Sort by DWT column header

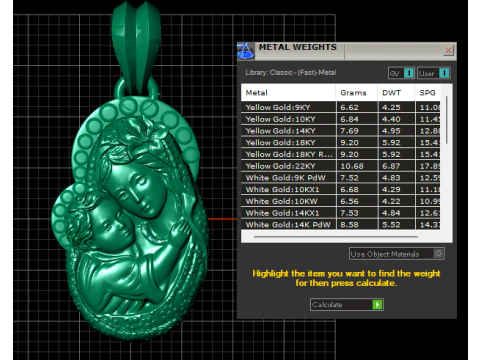(x=396, y=93)
